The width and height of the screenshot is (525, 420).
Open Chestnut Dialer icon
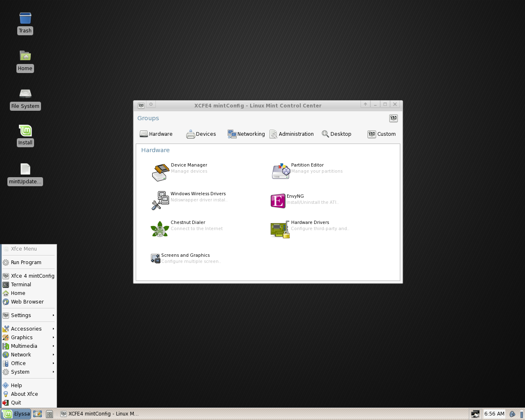point(160,229)
